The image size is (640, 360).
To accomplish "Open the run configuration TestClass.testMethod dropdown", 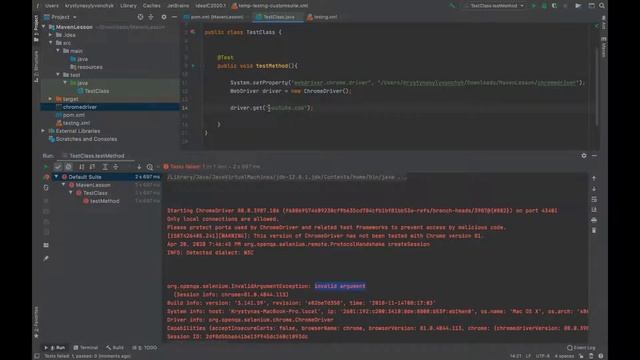I will (x=496, y=6).
